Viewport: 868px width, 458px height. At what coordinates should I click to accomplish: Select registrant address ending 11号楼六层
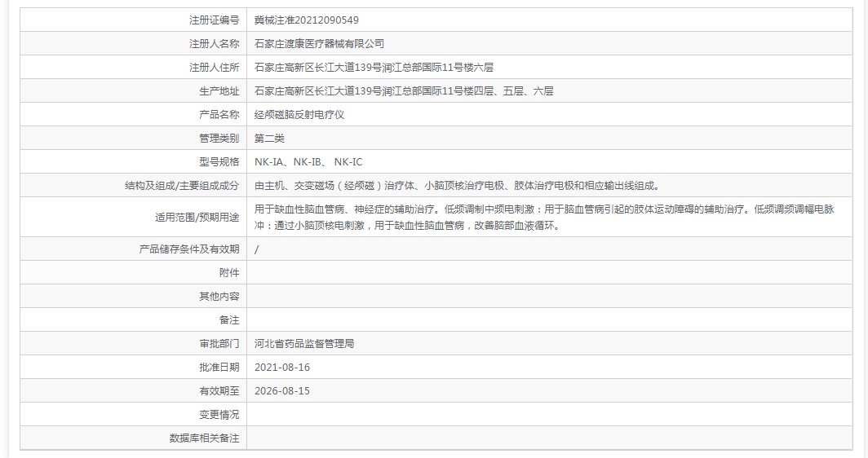tap(374, 68)
